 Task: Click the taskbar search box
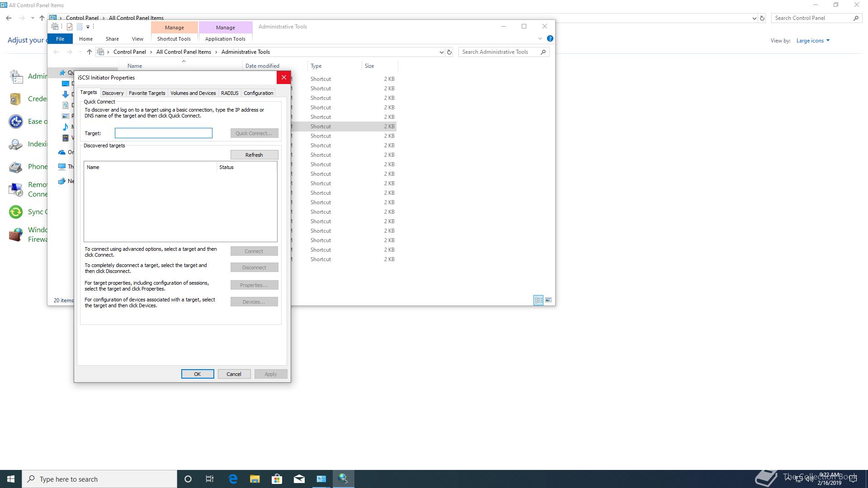click(99, 479)
